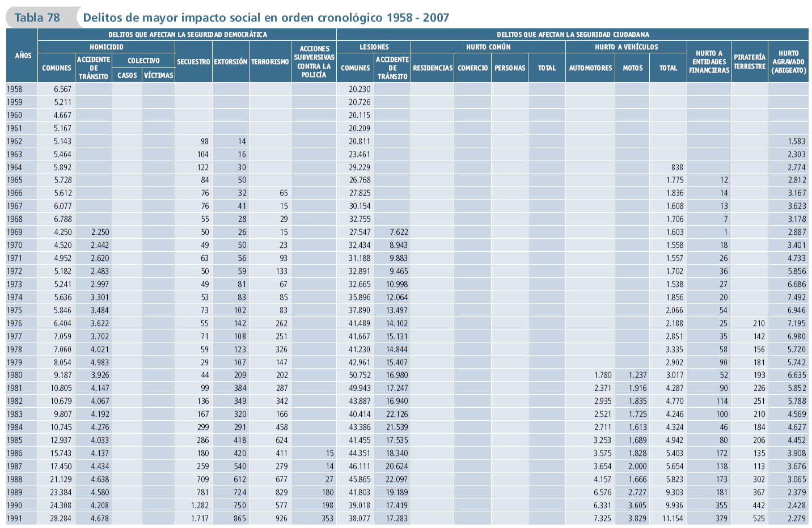812x528 pixels.
Task: Click the AÑOS column header
Action: coord(23,56)
